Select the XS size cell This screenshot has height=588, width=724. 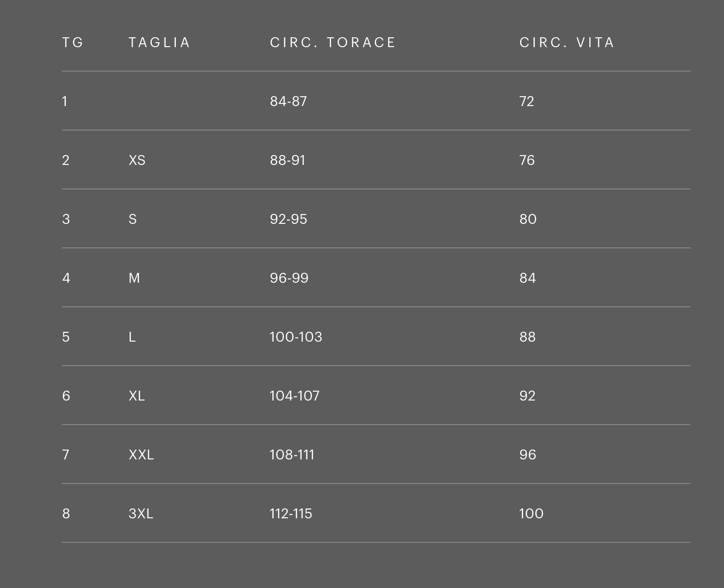point(137,160)
